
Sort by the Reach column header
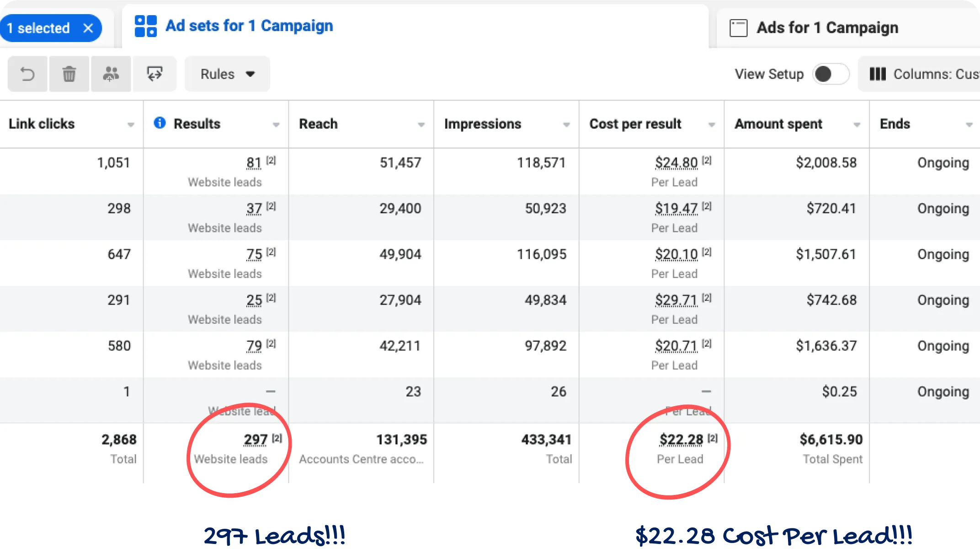318,124
